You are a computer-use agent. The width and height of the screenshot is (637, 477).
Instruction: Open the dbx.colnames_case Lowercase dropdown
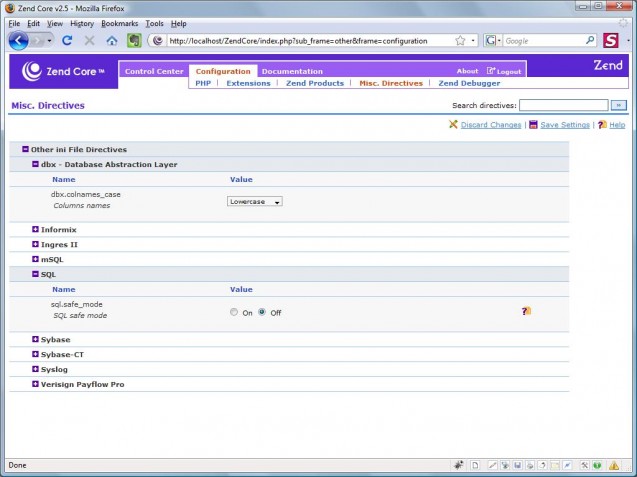255,202
